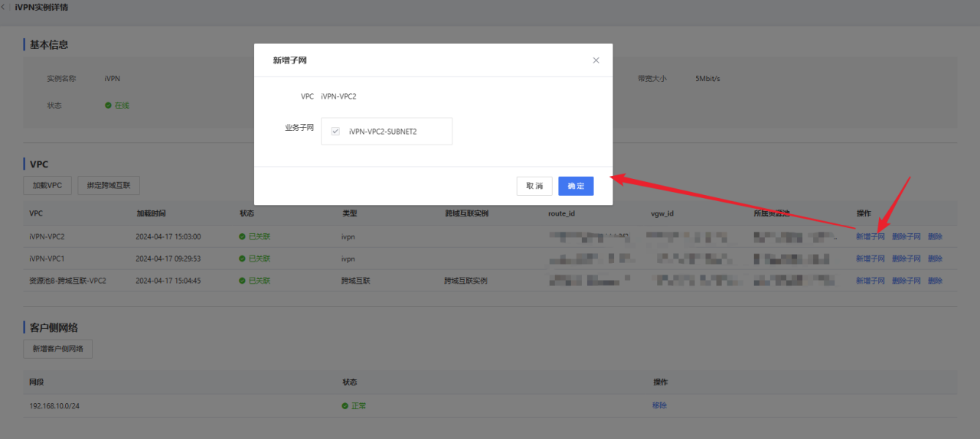Close the 新增子网 dialog with X
Viewport: 980px width, 439px height.
pyautogui.click(x=596, y=60)
